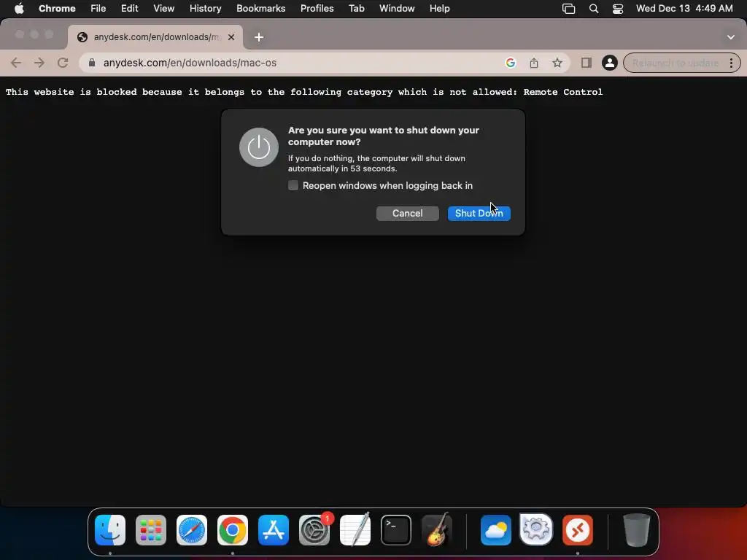Bookmark this page with star icon

point(557,63)
